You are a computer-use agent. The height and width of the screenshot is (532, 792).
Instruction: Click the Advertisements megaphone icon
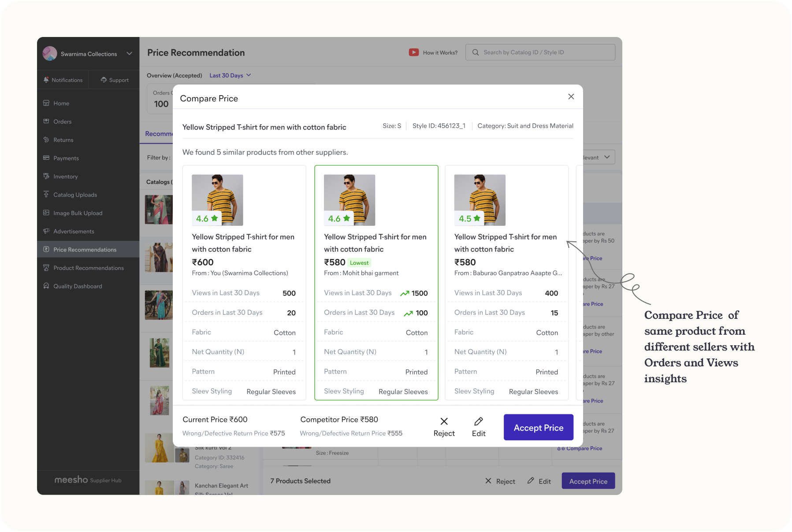pyautogui.click(x=46, y=231)
